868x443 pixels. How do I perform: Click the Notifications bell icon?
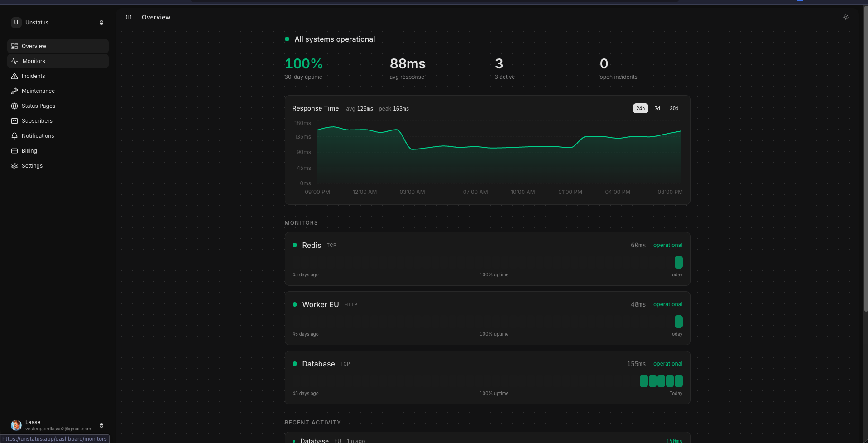click(x=14, y=136)
